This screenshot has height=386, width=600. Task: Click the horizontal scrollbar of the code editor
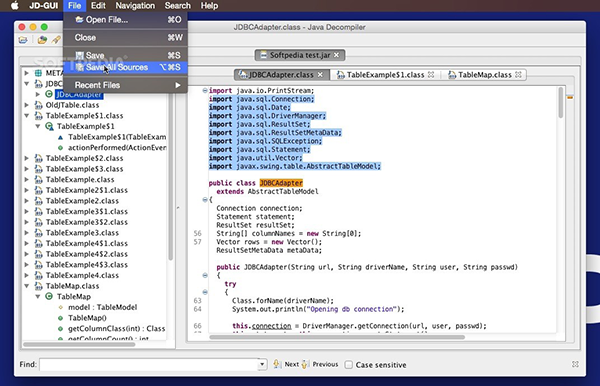[x=337, y=337]
